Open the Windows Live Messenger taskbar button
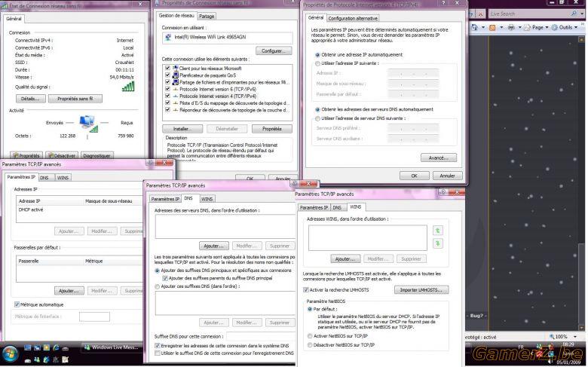Image resolution: width=588 pixels, height=367 pixels. [112, 347]
